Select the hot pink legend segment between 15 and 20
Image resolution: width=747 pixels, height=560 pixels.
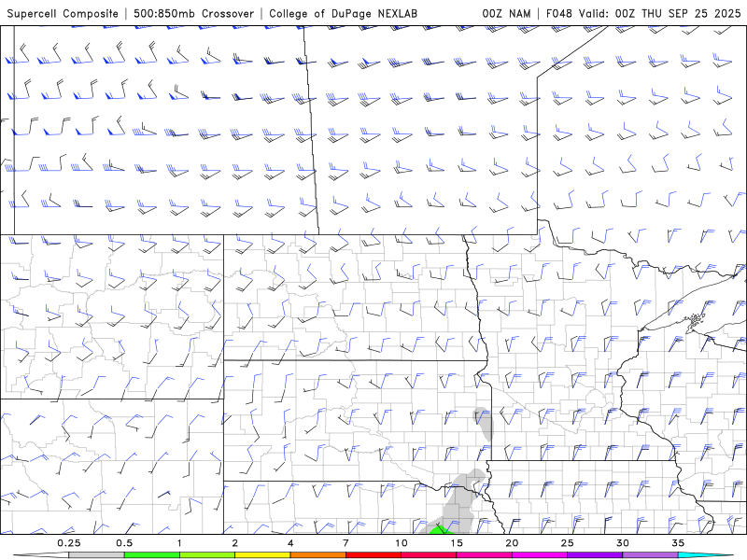pos(484,555)
